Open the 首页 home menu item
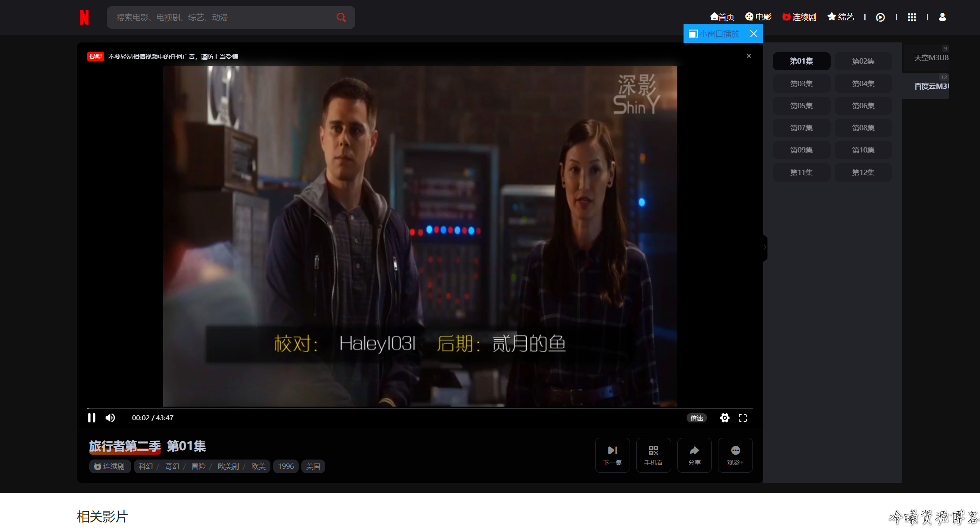This screenshot has width=980, height=532. tap(722, 17)
